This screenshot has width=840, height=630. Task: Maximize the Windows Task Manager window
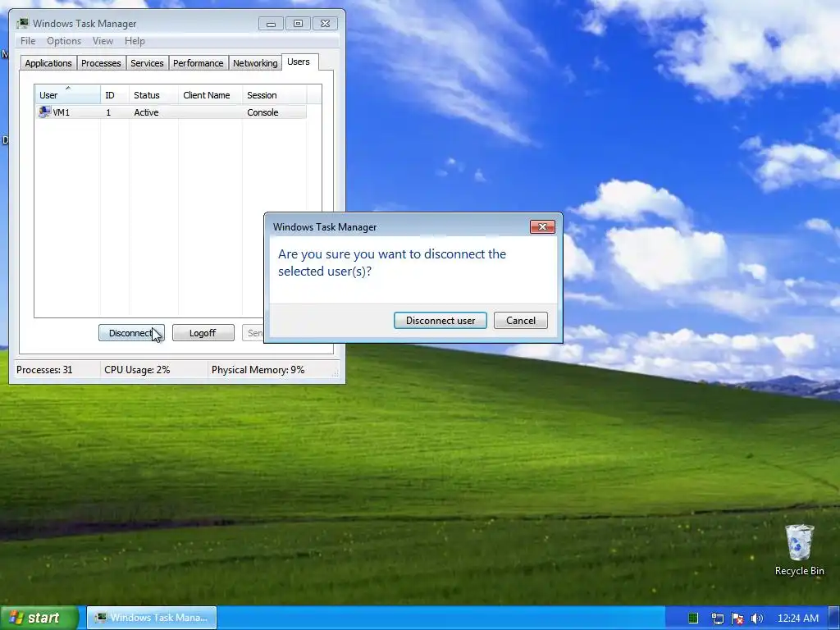coord(298,24)
